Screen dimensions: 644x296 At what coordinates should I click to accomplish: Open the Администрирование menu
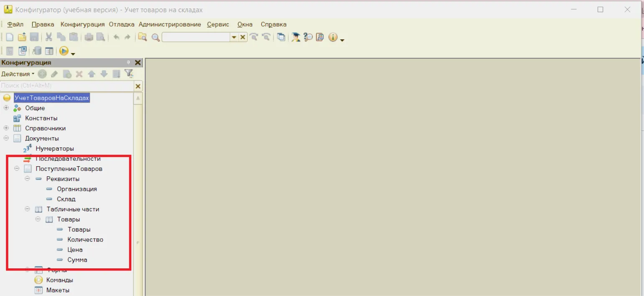tap(169, 24)
